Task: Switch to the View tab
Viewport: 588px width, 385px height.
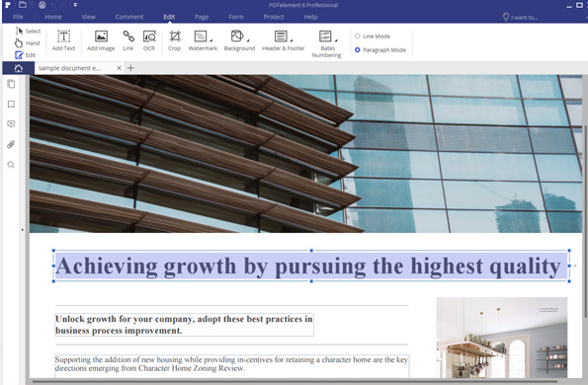Action: [89, 17]
